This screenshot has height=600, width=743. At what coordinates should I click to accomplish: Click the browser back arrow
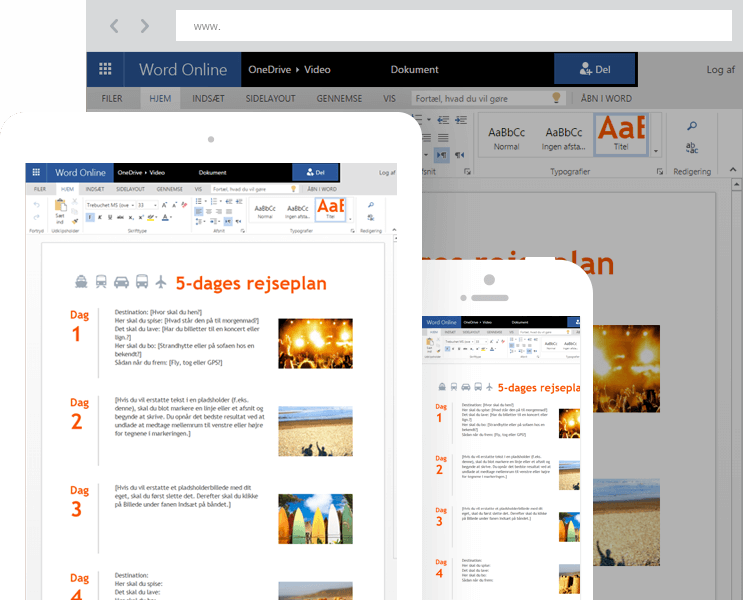(114, 26)
